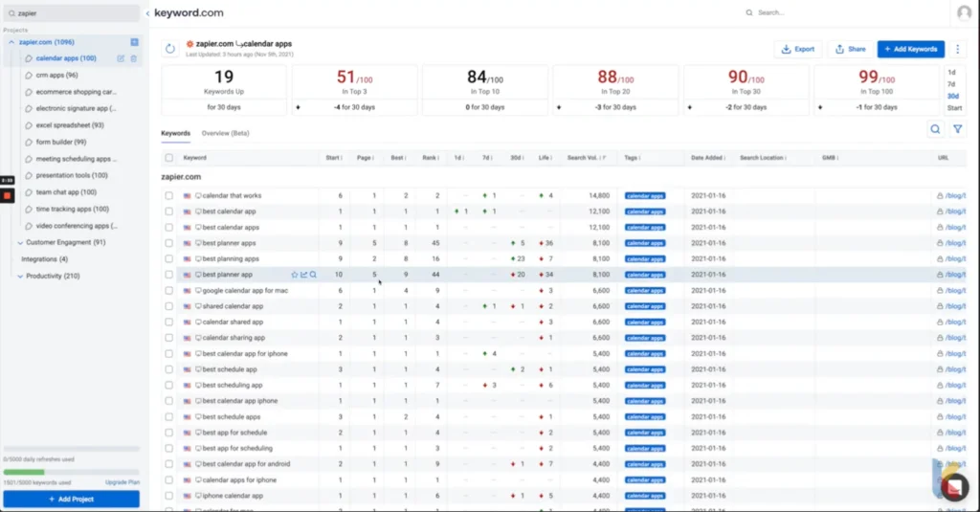Toggle the select-all checkbox in table header
980x512 pixels.
click(168, 158)
